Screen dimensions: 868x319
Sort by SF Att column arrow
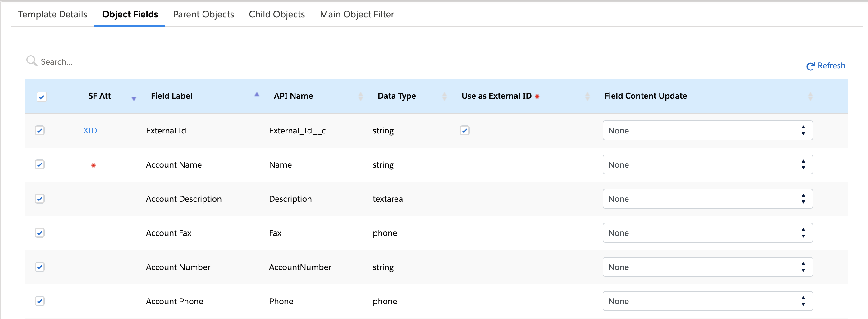click(134, 98)
